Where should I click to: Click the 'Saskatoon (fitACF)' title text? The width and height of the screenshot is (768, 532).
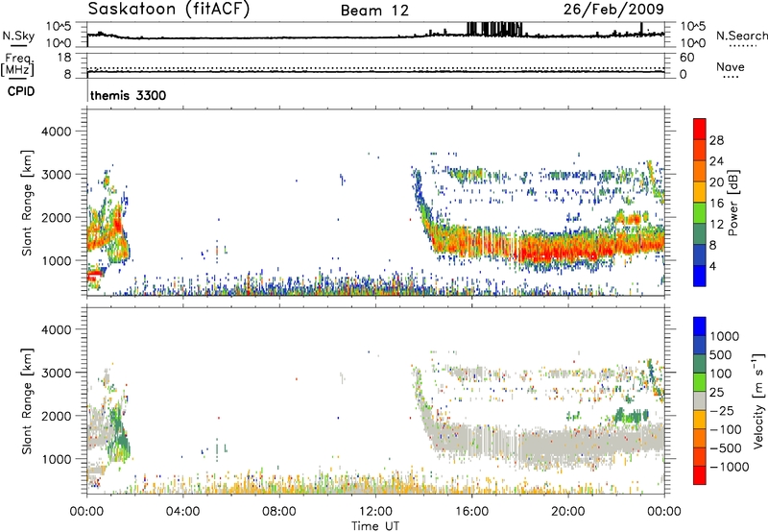(x=169, y=9)
